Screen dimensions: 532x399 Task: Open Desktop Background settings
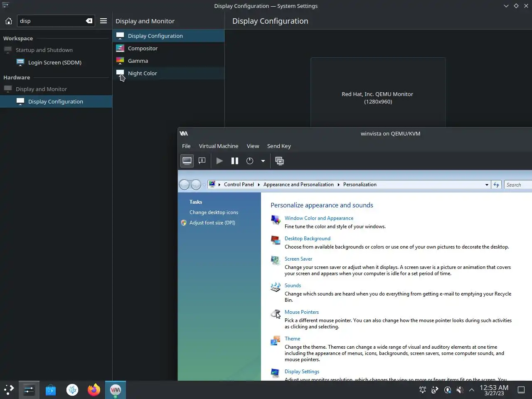[308, 239]
